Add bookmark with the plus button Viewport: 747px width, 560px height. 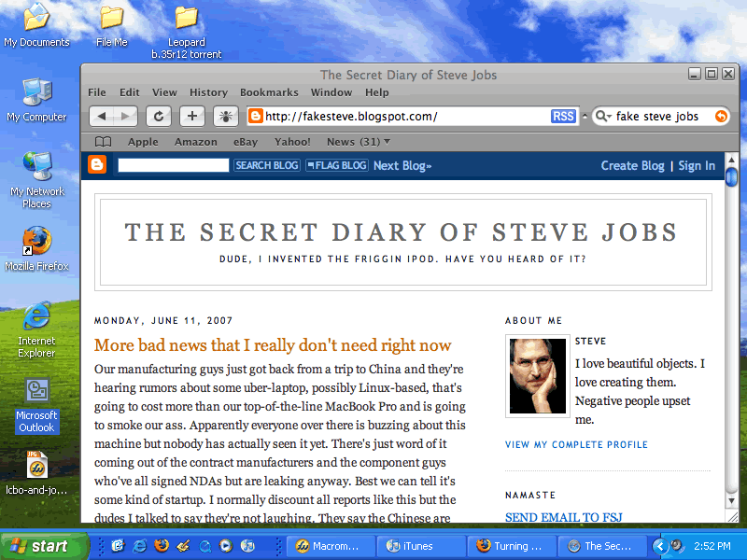(x=192, y=116)
